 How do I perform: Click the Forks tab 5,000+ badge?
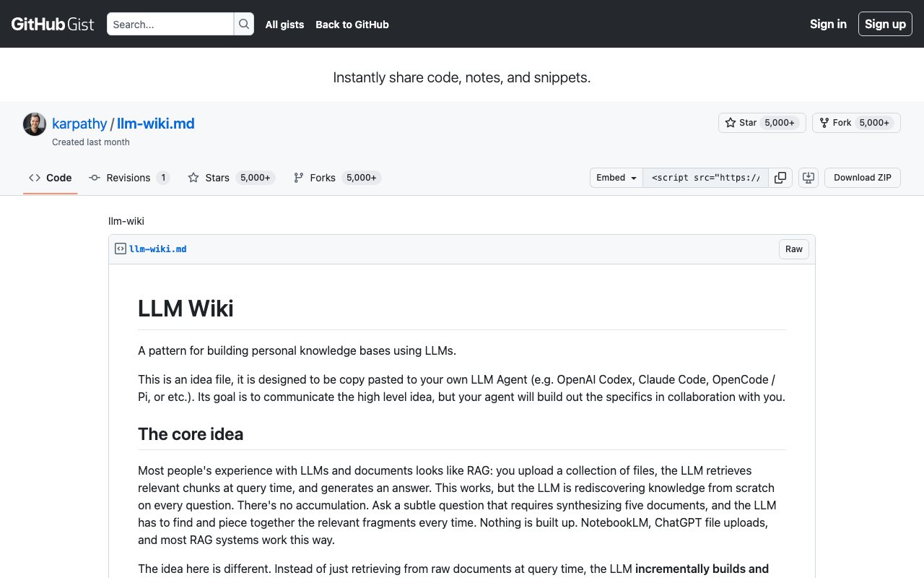tap(362, 178)
